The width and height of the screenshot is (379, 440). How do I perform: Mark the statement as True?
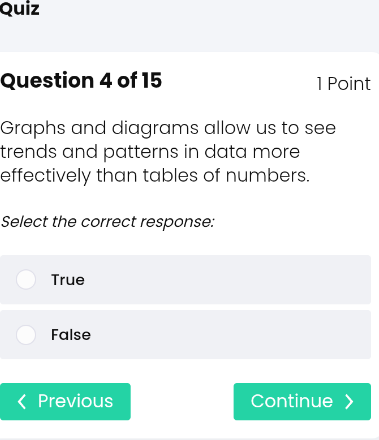point(26,279)
